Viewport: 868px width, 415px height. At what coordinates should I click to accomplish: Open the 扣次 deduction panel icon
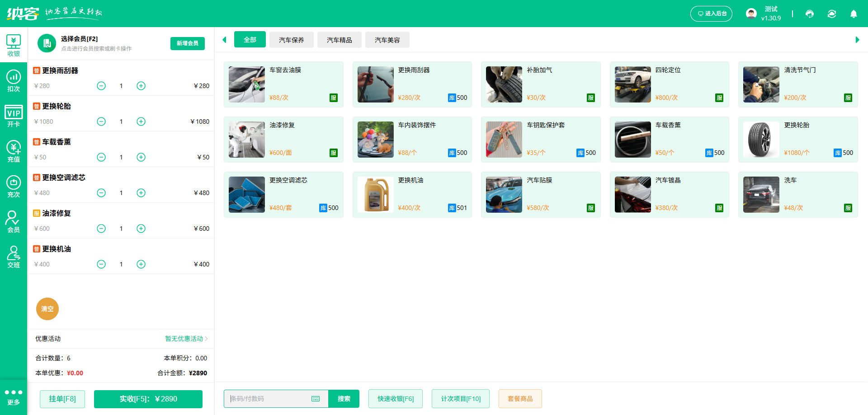14,79
